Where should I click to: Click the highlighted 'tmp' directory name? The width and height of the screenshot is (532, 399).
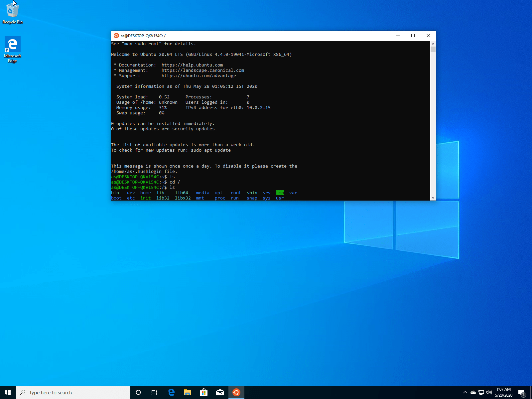coord(280,193)
